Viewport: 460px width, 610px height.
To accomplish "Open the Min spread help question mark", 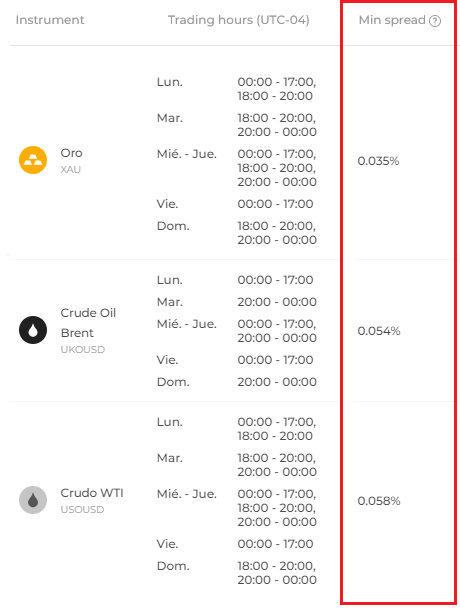I will 435,21.
